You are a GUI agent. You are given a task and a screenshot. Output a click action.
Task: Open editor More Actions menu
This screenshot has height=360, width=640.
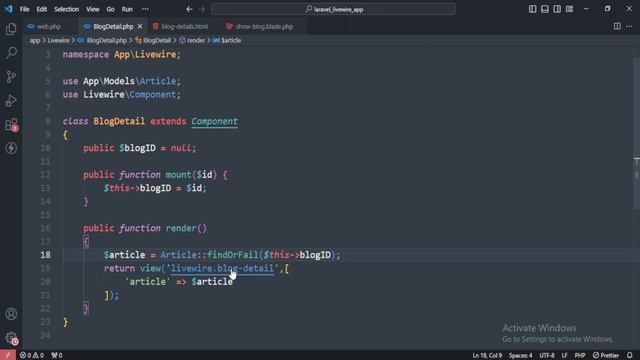629,26
